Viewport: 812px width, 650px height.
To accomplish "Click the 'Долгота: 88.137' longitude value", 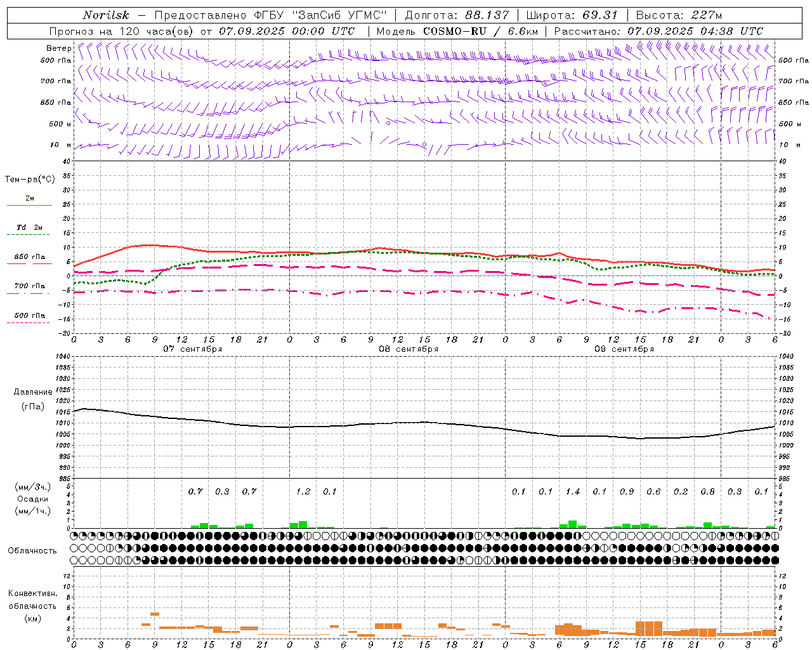I will click(x=456, y=15).
